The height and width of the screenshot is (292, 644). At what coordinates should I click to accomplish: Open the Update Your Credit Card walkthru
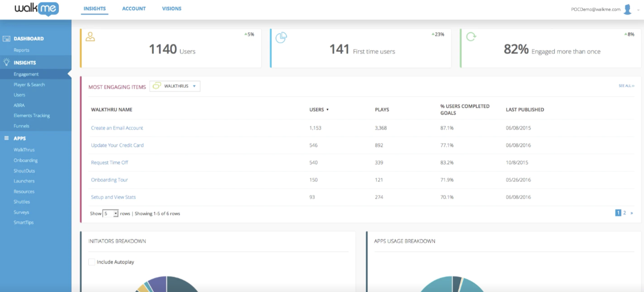click(x=117, y=145)
